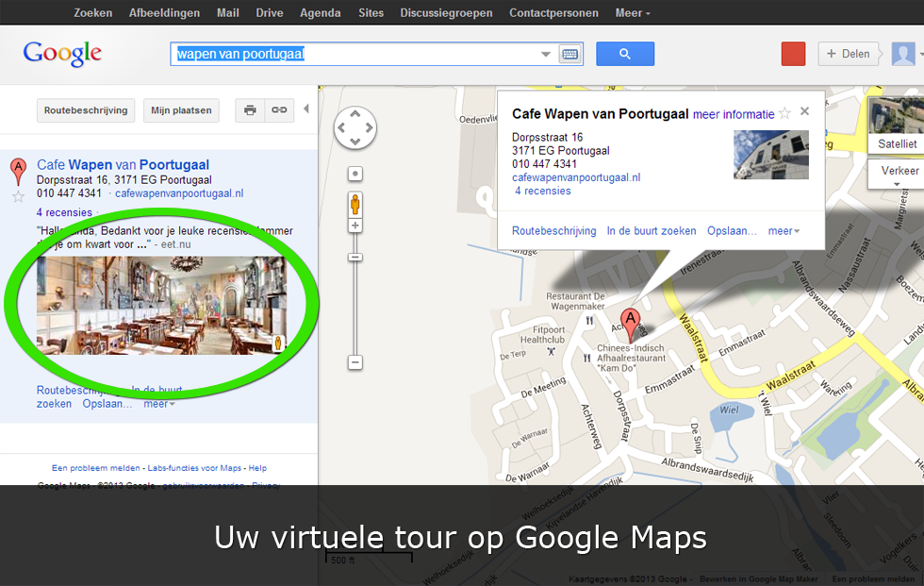This screenshot has height=586, width=924.
Task: Expand 'meer' dropdown in info window
Action: coord(784,231)
